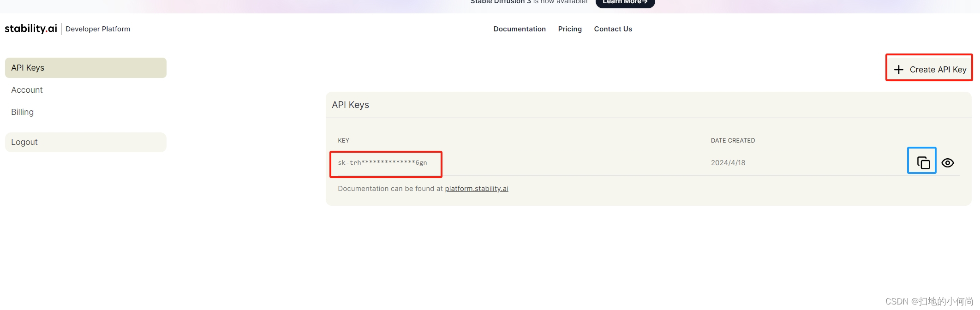Log out using the Logout button
980x310 pixels.
coord(86,142)
